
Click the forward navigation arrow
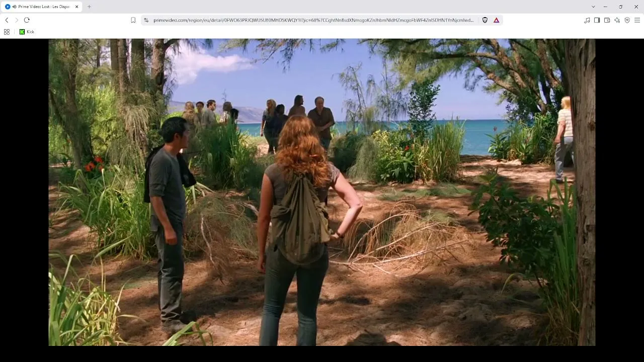(17, 20)
